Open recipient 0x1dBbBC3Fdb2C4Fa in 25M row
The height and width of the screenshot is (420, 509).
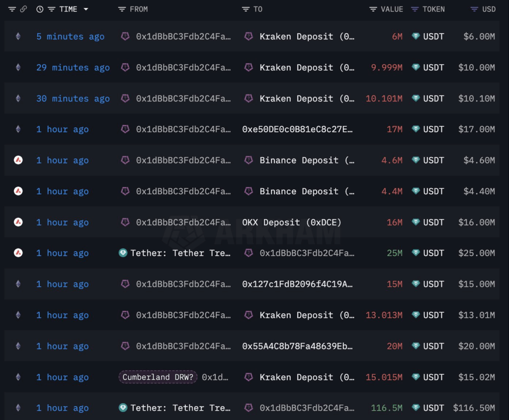tap(307, 253)
